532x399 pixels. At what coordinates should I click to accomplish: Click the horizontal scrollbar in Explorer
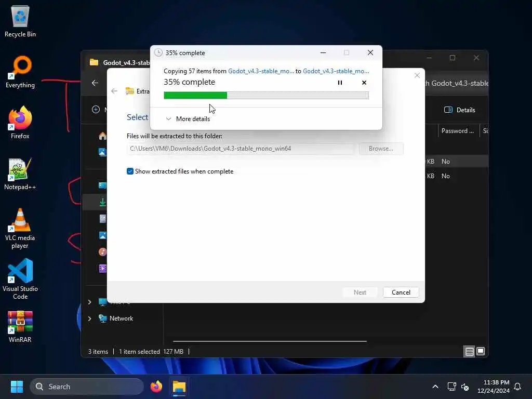tap(270, 341)
